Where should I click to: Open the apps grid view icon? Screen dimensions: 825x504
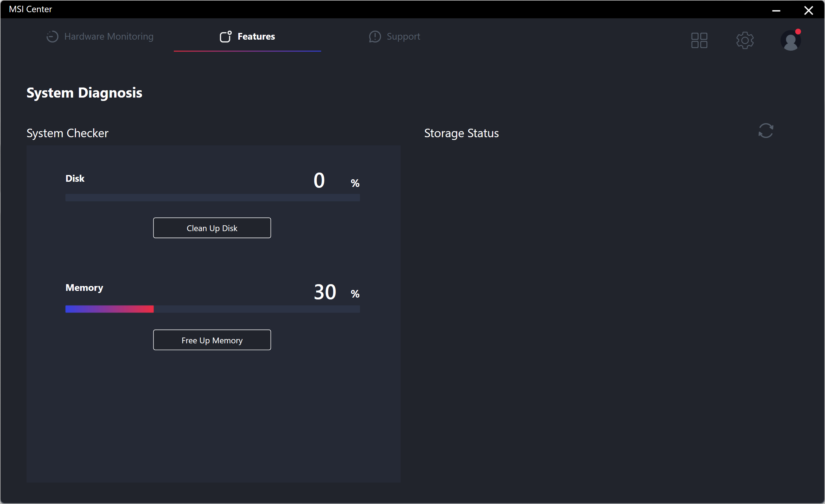pyautogui.click(x=699, y=41)
